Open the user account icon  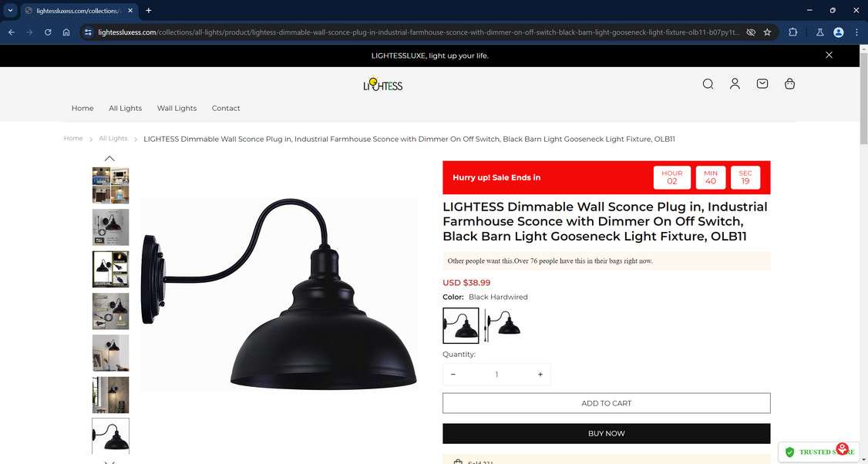click(x=735, y=84)
